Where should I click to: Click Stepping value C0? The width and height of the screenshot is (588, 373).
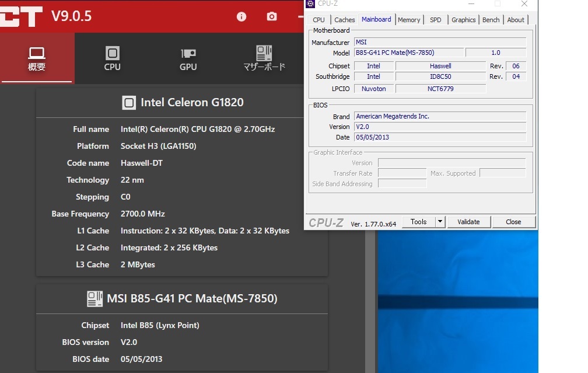click(125, 197)
